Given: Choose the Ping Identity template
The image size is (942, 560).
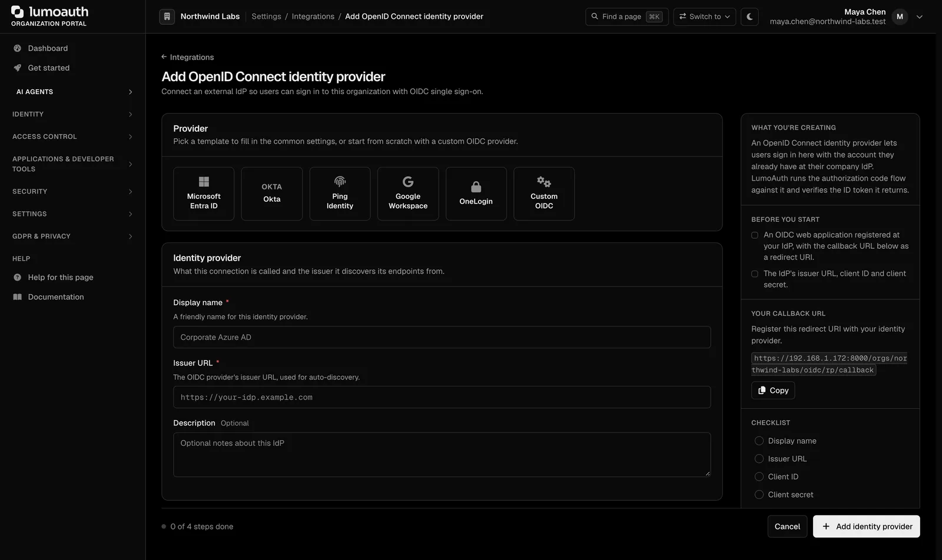Looking at the screenshot, I should tap(340, 194).
